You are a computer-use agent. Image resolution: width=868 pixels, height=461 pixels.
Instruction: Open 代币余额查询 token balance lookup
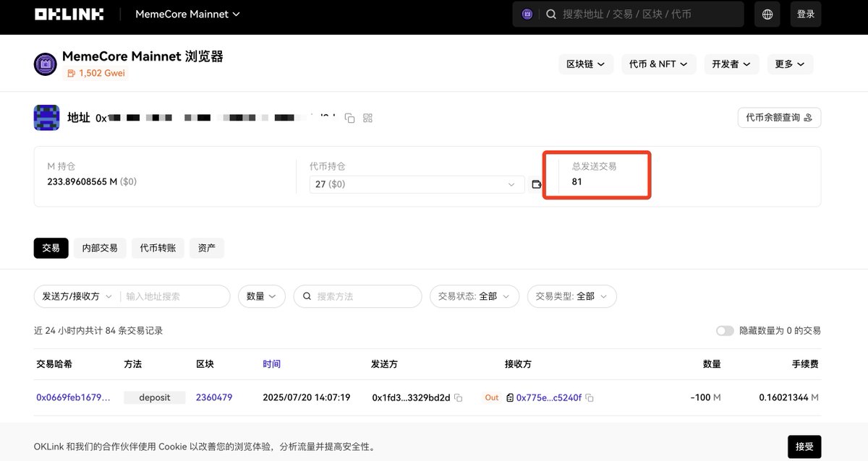[779, 117]
